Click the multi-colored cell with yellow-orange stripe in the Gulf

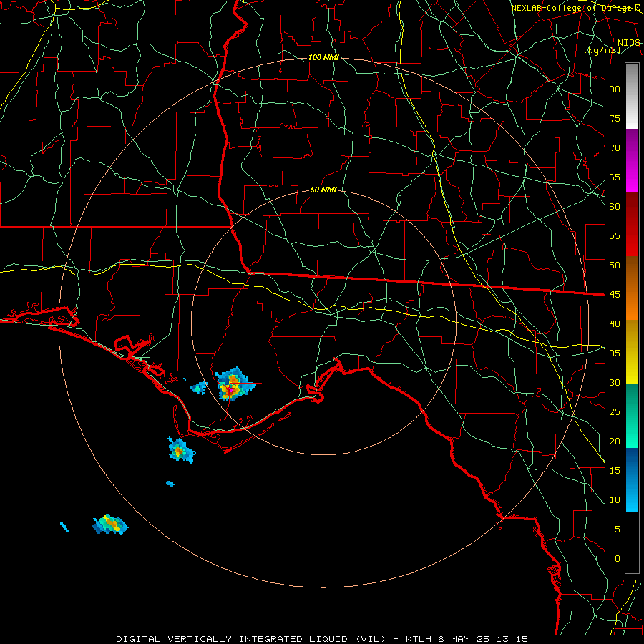point(110,525)
